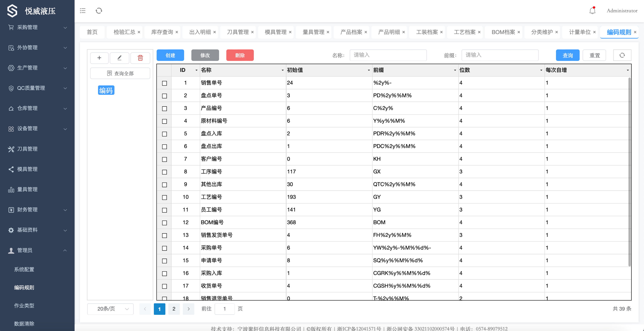
Task: Open the 名称 column header dropdown arrow
Action: pyautogui.click(x=283, y=71)
